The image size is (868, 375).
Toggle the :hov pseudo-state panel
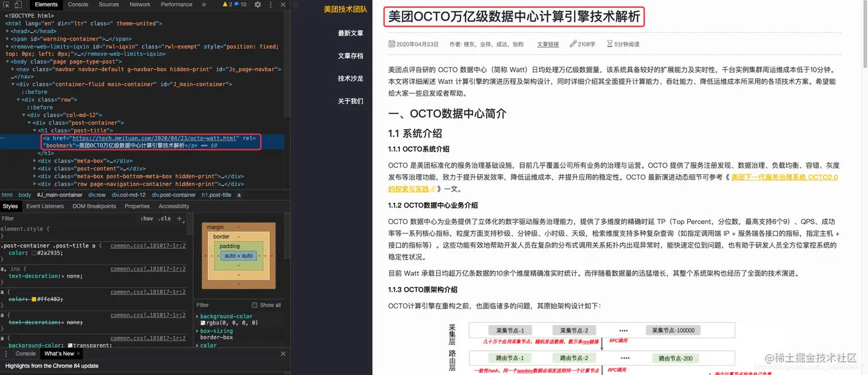147,218
